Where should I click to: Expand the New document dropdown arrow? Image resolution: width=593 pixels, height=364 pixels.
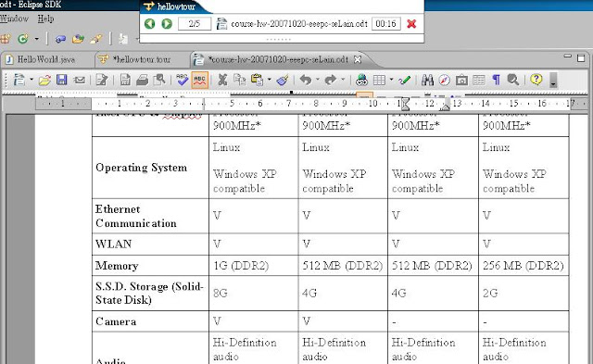tap(32, 80)
